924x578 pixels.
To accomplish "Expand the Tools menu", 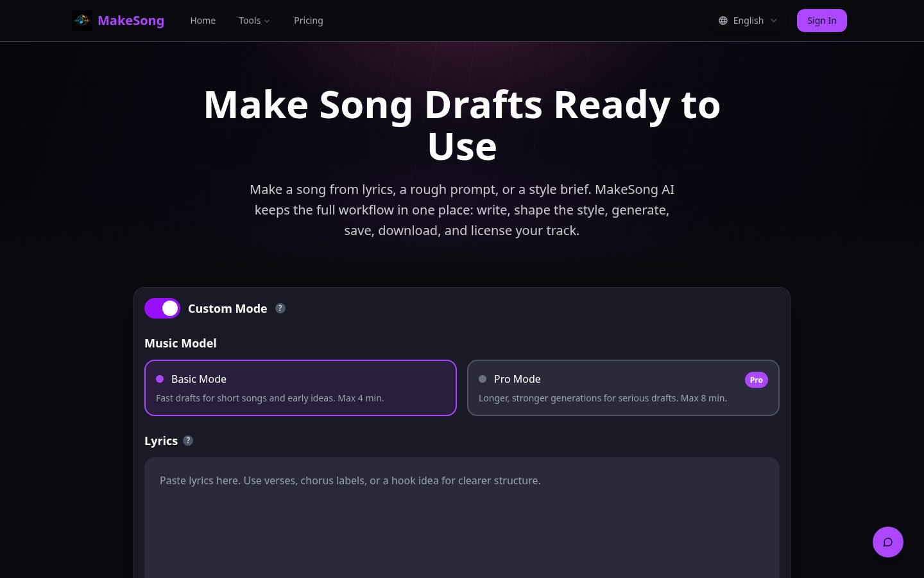I will coord(254,21).
